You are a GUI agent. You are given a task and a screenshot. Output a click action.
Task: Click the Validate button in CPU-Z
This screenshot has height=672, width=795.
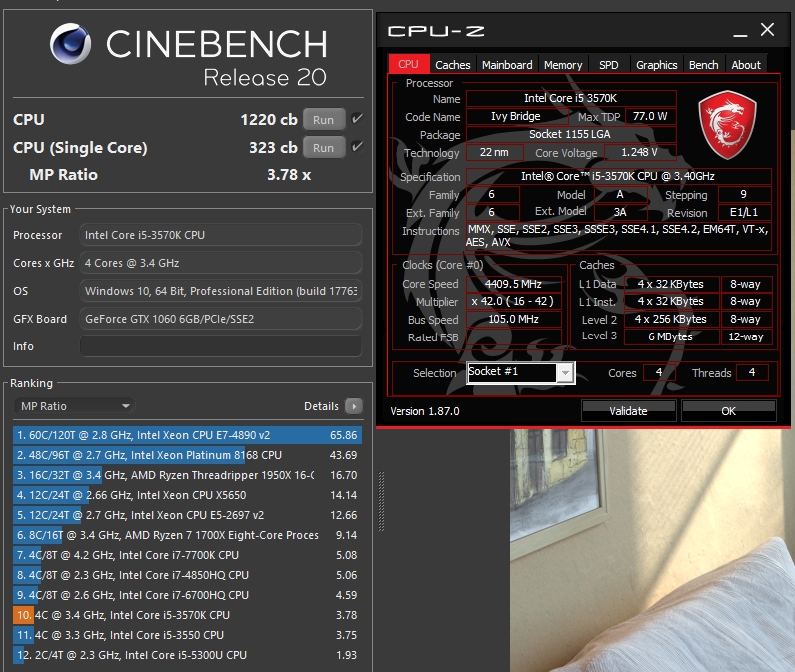click(628, 411)
